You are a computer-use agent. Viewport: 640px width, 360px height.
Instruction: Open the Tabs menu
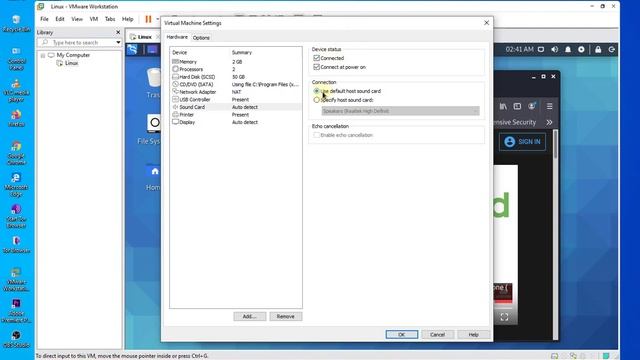pos(110,19)
